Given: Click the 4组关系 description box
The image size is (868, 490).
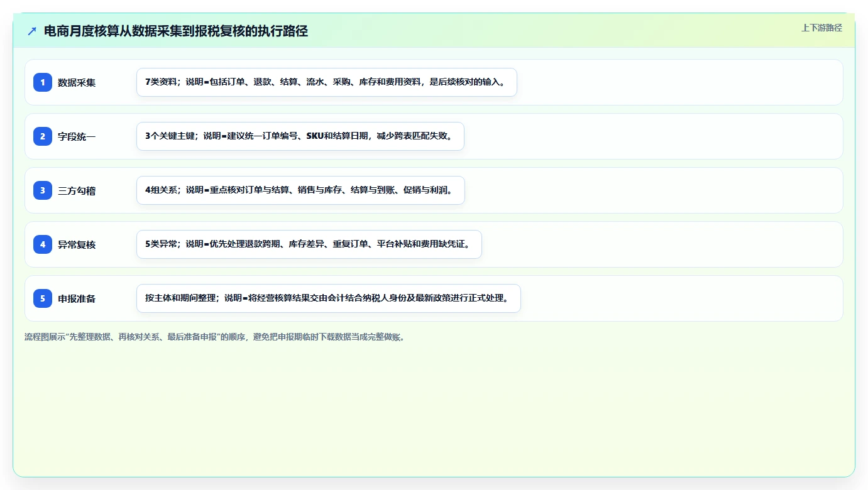Looking at the screenshot, I should click(x=300, y=190).
